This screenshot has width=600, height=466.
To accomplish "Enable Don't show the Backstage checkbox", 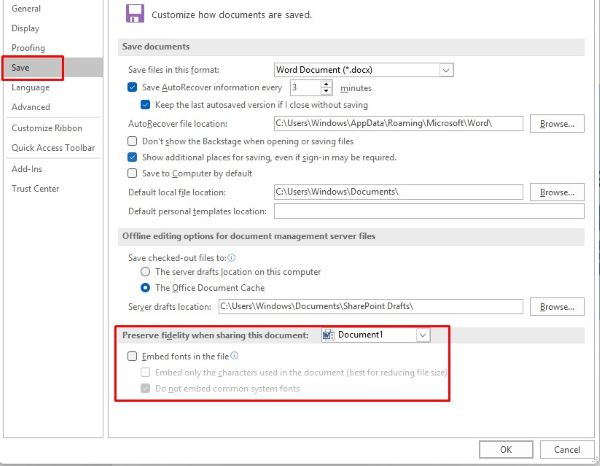I will 132,141.
